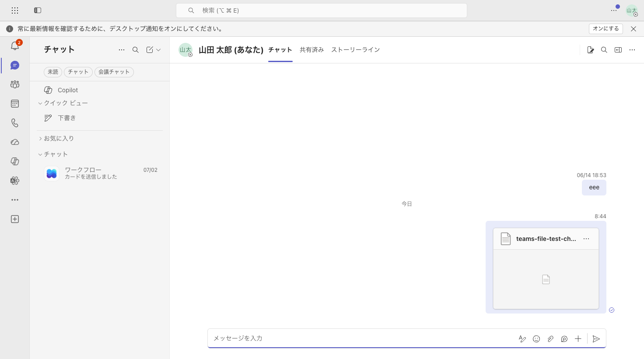Open the notes icon in the chat header

[590, 50]
